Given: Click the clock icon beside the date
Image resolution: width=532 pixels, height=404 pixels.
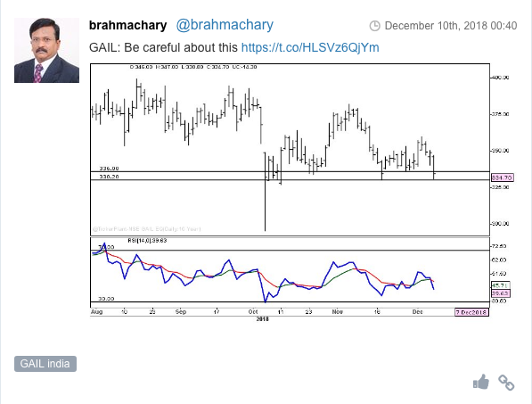Looking at the screenshot, I should pos(374,26).
